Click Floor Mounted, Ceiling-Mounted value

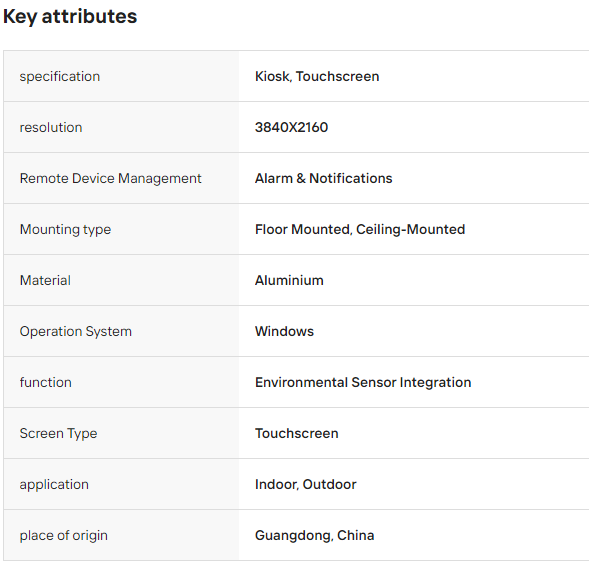360,229
